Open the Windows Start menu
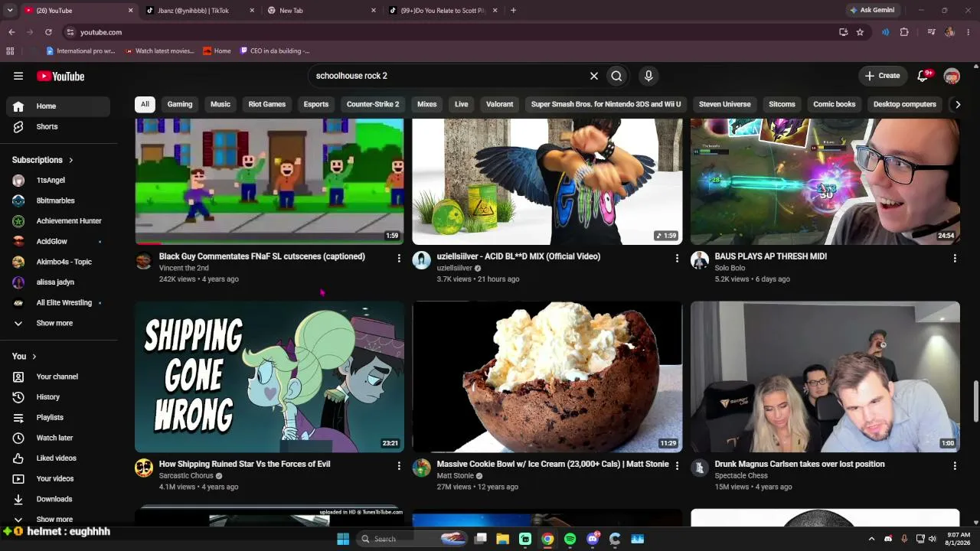The width and height of the screenshot is (980, 551). [x=343, y=539]
